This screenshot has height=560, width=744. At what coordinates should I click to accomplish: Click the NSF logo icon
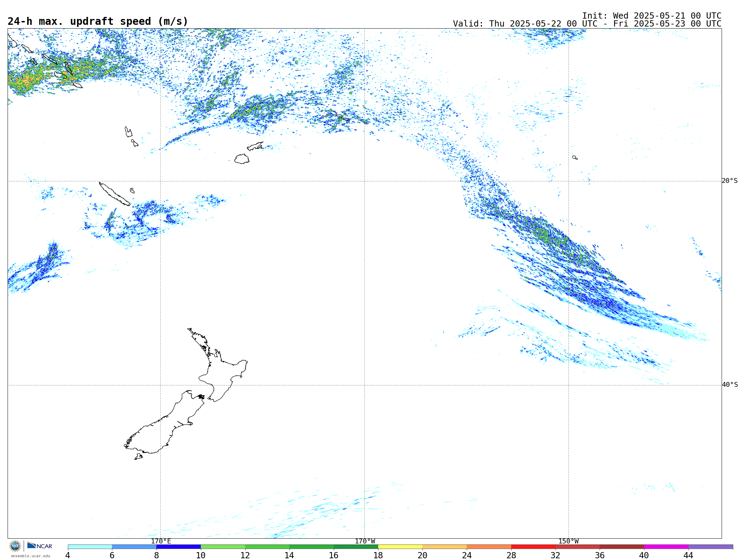click(15, 546)
